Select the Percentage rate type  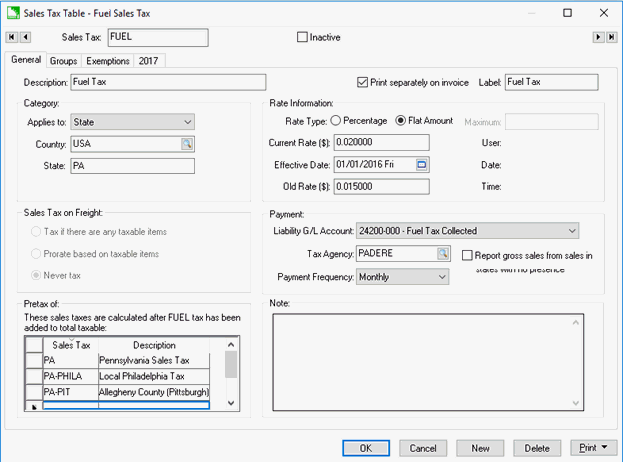click(x=336, y=121)
